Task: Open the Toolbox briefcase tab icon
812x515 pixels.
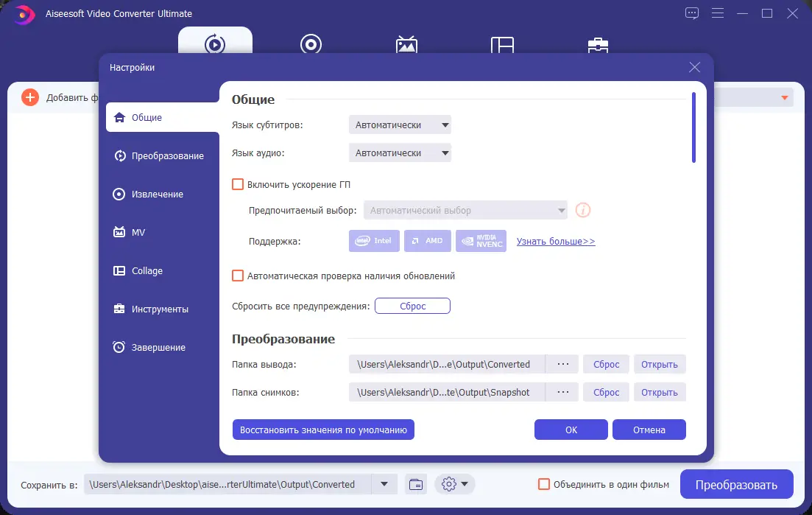Action: tap(598, 45)
